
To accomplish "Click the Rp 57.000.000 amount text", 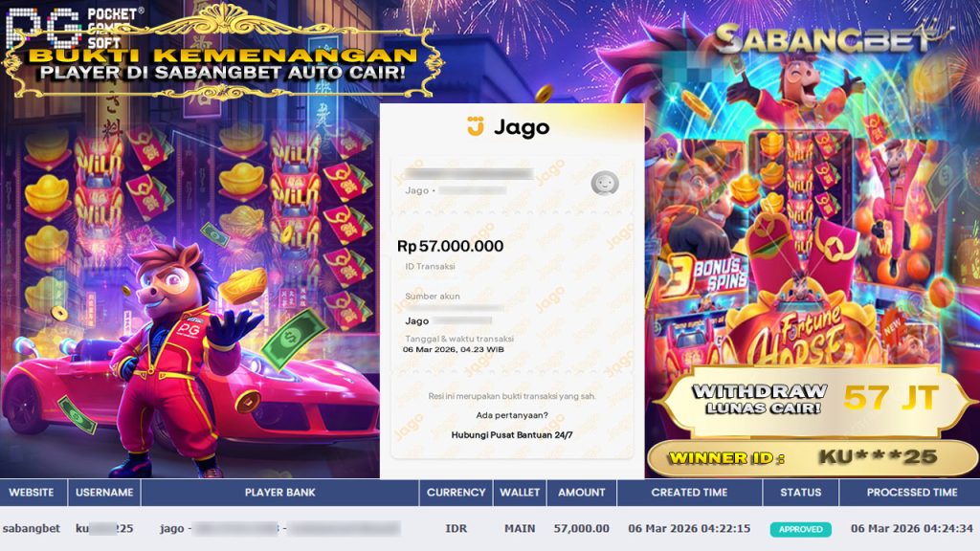I will pyautogui.click(x=450, y=246).
